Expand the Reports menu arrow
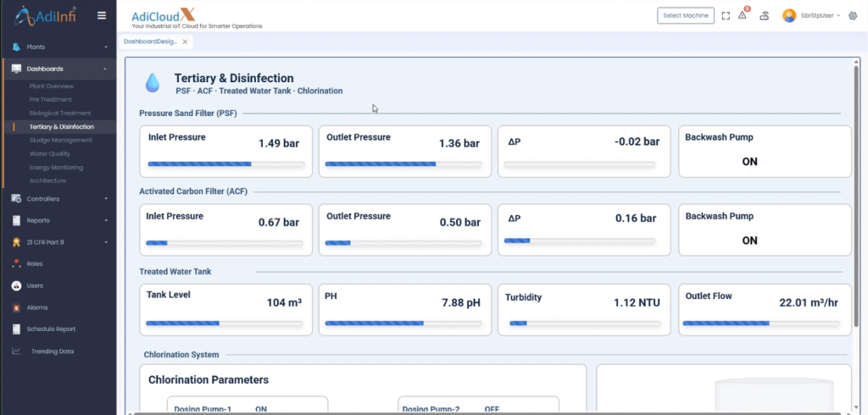 coord(106,221)
